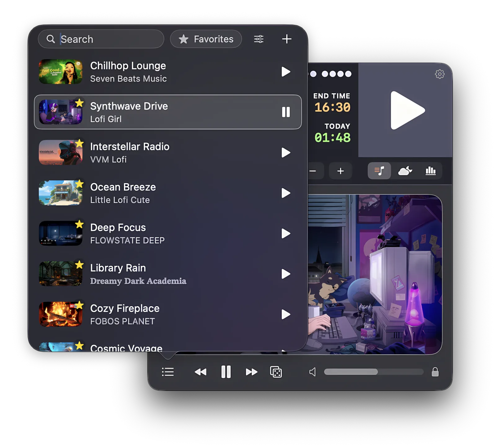The height and width of the screenshot is (448, 496).
Task: Play the Interstellar Radio station
Action: [x=286, y=153]
